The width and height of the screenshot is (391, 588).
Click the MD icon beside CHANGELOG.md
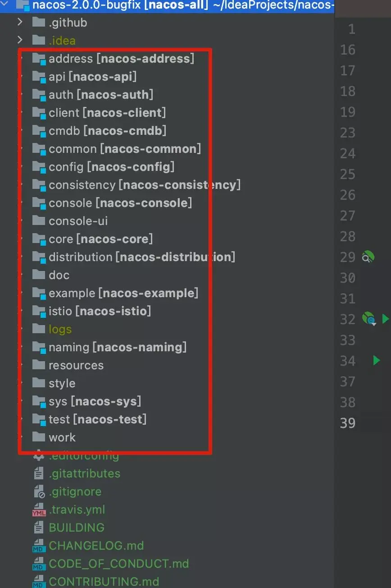click(x=39, y=546)
